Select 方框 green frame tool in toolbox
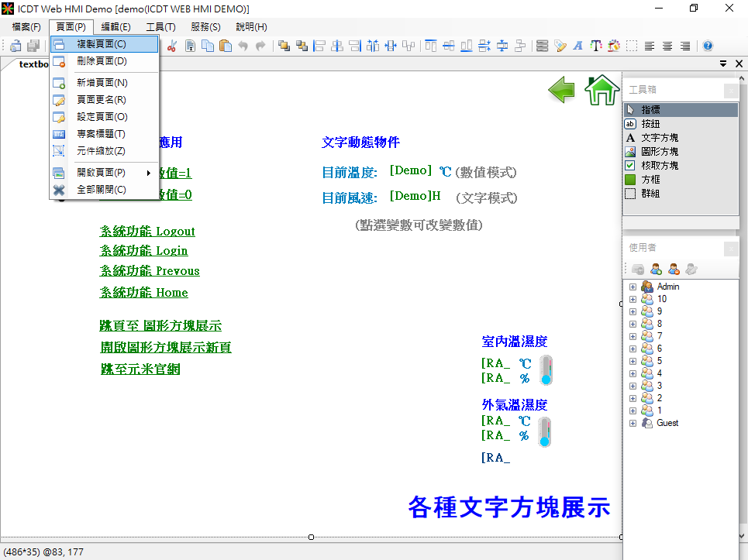Image resolution: width=748 pixels, height=560 pixels. tap(650, 180)
